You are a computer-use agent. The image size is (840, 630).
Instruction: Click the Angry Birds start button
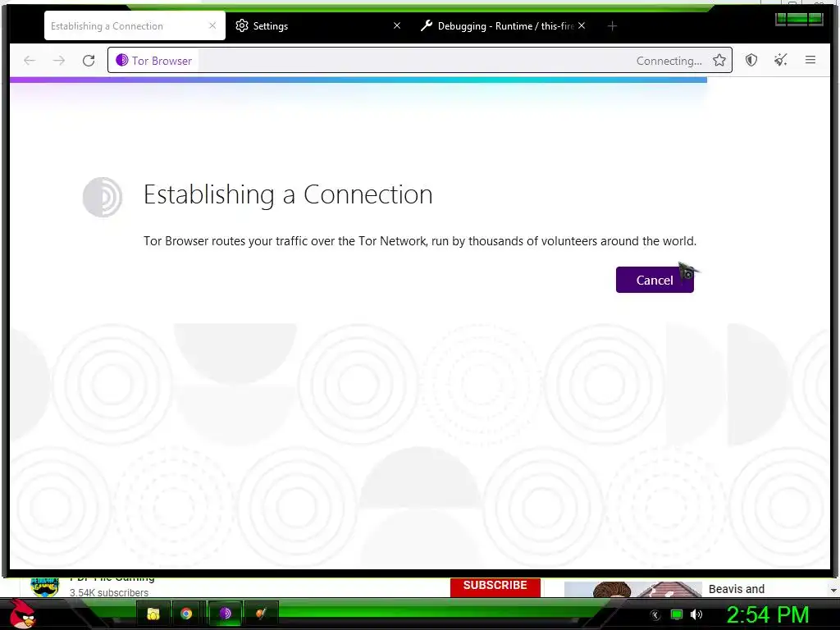pos(24,613)
